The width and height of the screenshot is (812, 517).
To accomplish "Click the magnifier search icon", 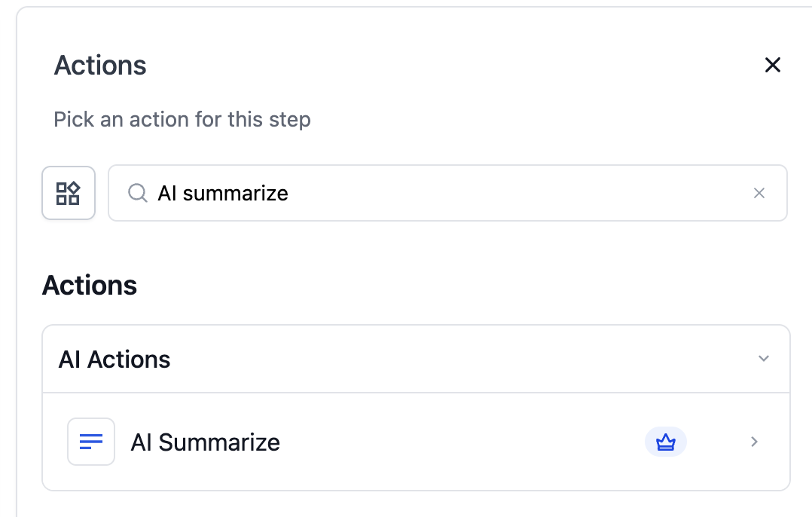I will point(137,193).
